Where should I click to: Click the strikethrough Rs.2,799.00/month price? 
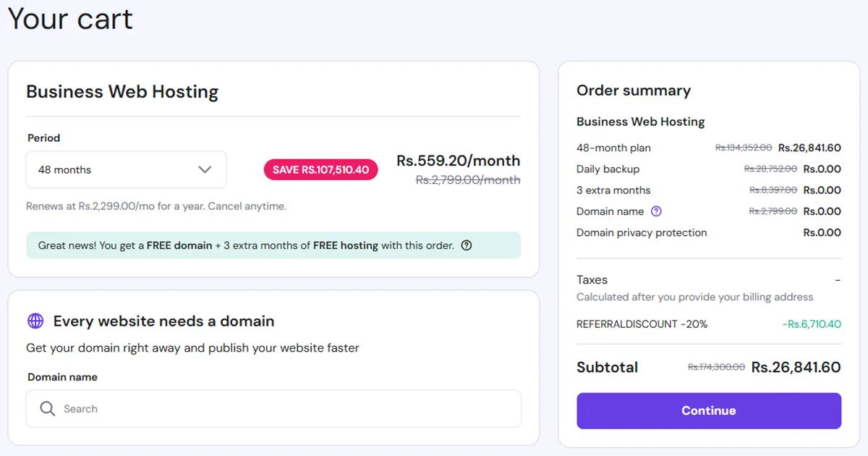pyautogui.click(x=469, y=180)
